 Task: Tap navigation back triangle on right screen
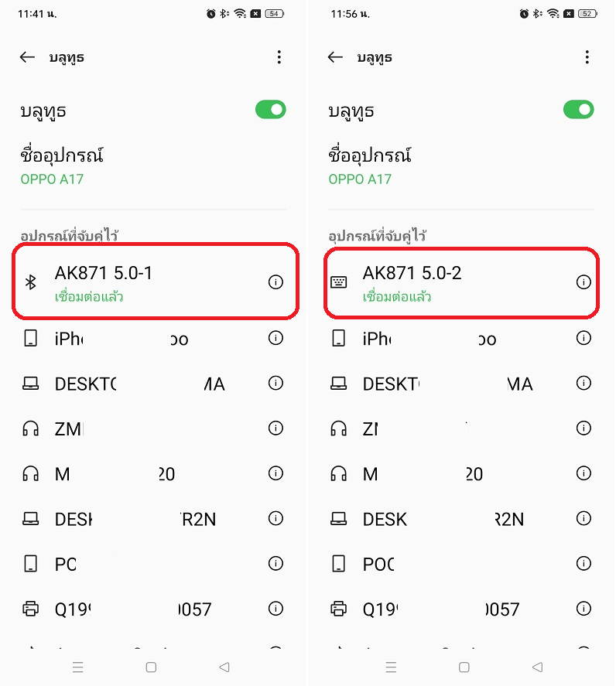537,667
